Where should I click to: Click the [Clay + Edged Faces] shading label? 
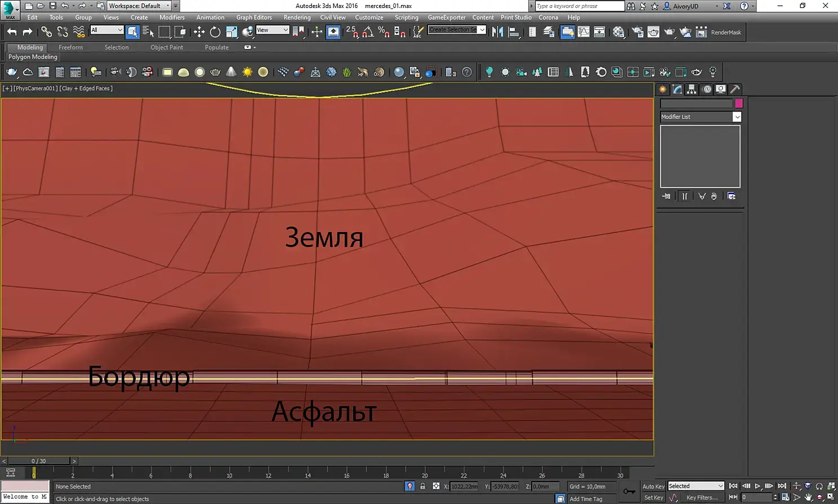click(x=86, y=88)
